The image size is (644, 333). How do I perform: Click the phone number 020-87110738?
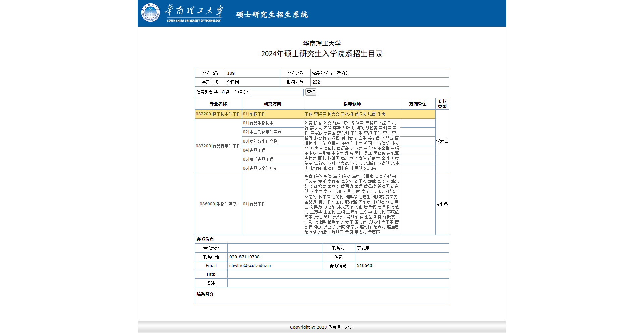pyautogui.click(x=244, y=257)
